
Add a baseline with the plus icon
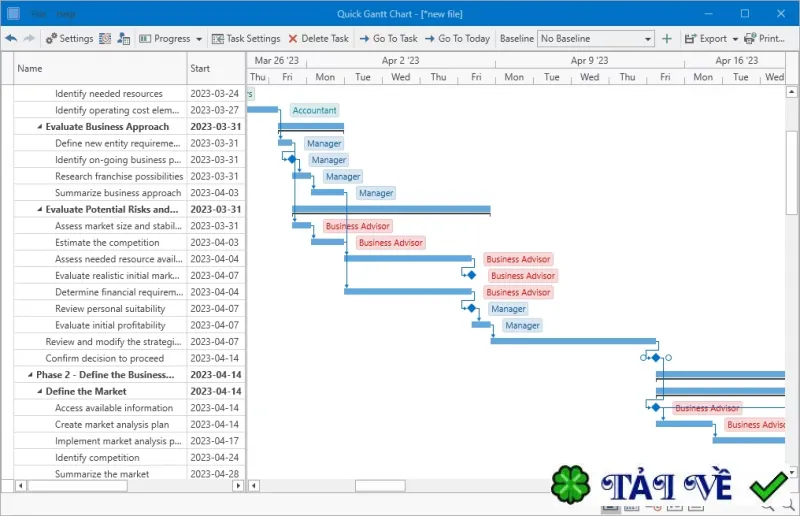666,38
